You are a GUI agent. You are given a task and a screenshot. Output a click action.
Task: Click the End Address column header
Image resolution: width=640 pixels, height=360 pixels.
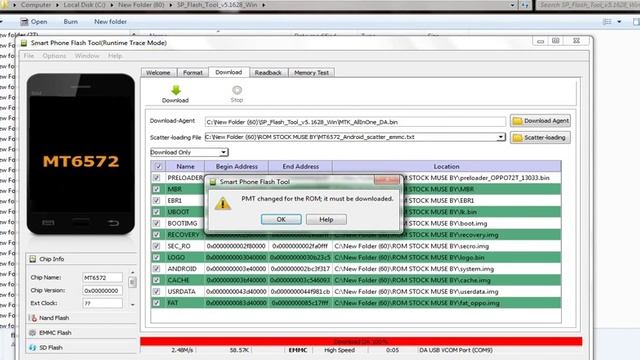coord(300,167)
